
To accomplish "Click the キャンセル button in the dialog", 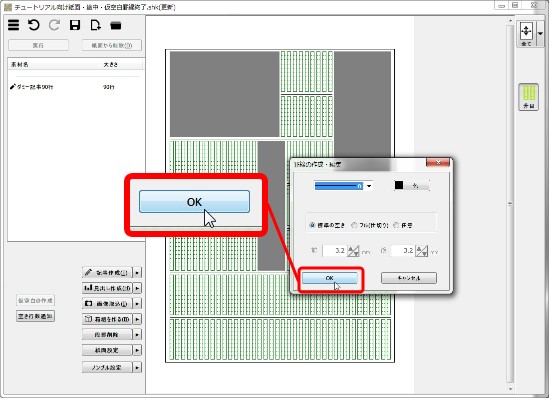I will click(x=409, y=278).
